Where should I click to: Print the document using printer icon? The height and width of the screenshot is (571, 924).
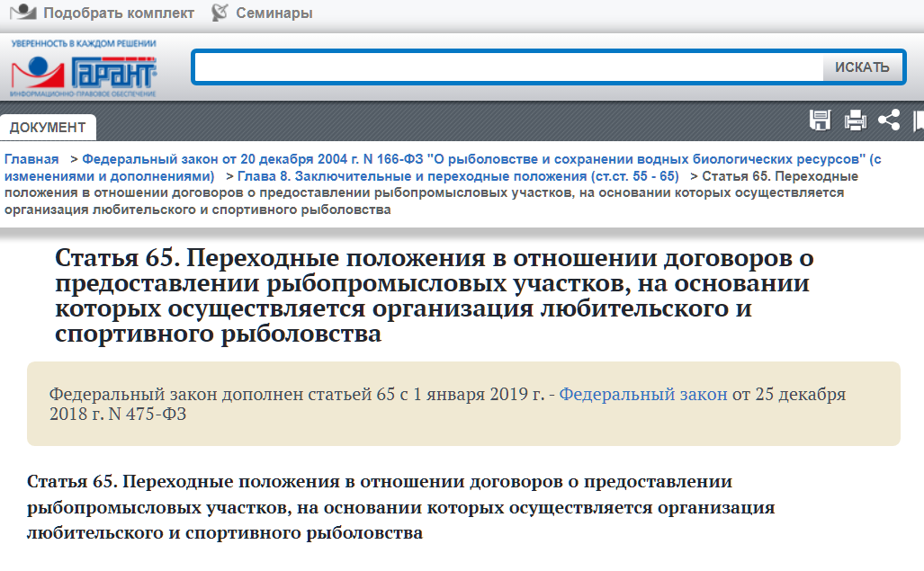tap(855, 120)
